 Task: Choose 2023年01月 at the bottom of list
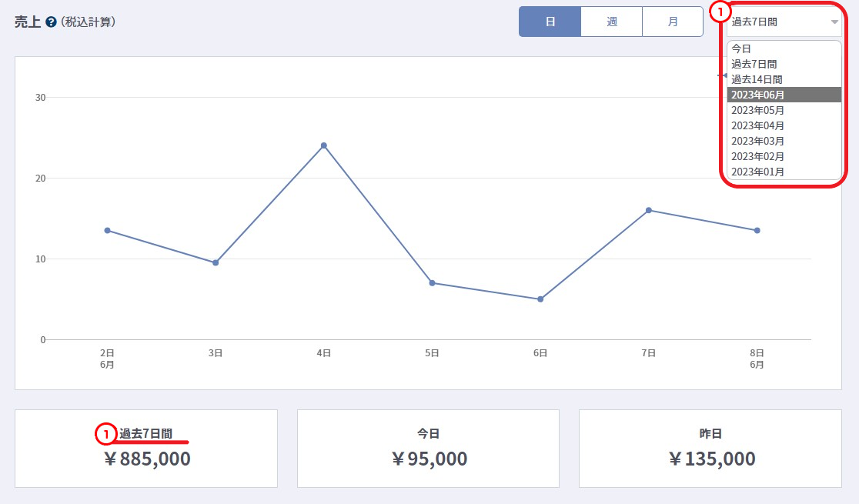click(x=757, y=172)
